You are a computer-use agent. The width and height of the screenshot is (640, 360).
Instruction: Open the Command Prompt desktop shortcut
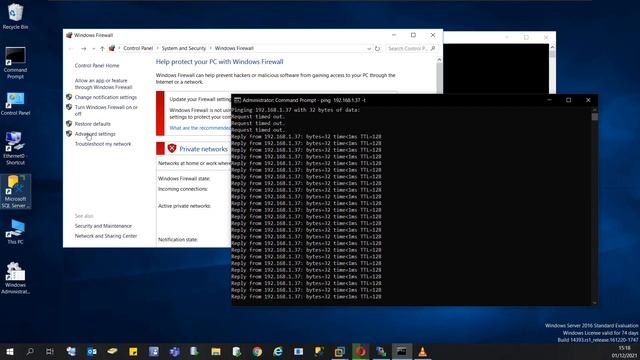point(16,63)
